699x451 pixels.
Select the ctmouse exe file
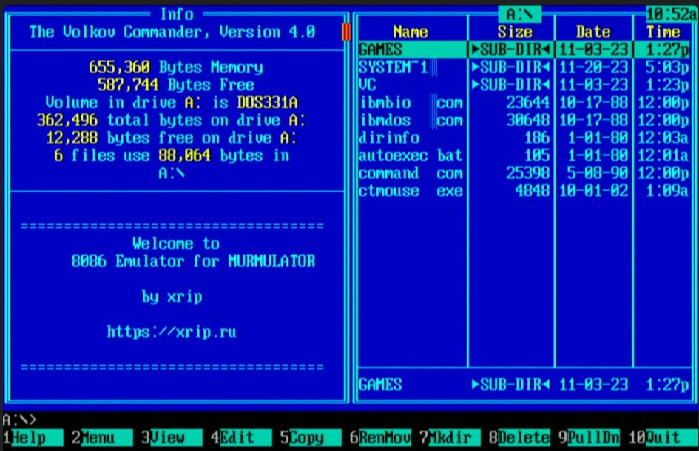click(x=524, y=191)
